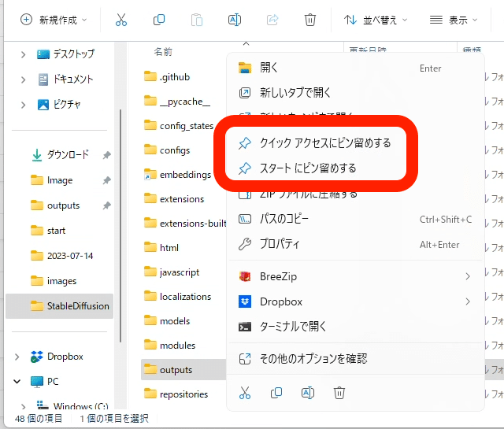Collapse the PC tree node
The height and width of the screenshot is (429, 504).
click(x=17, y=382)
